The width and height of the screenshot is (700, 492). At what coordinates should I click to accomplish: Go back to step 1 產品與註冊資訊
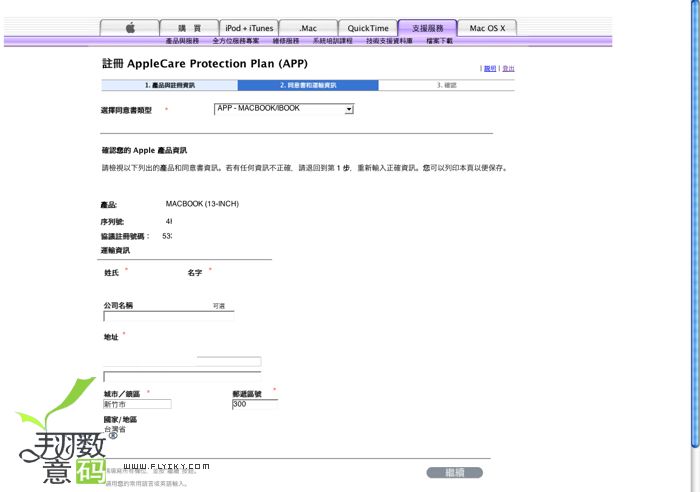click(x=170, y=85)
